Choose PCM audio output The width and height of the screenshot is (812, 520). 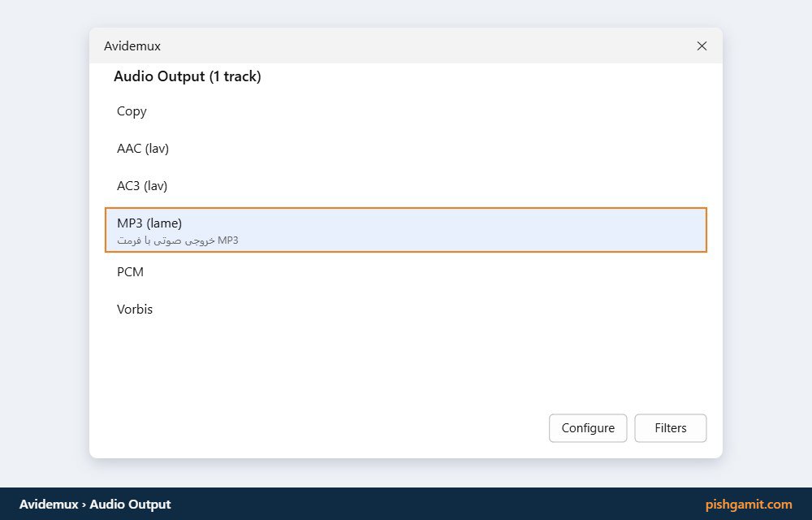405,272
